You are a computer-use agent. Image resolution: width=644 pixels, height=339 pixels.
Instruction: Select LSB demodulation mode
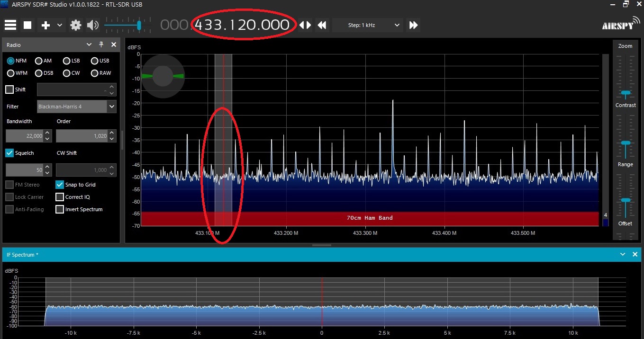pyautogui.click(x=71, y=61)
